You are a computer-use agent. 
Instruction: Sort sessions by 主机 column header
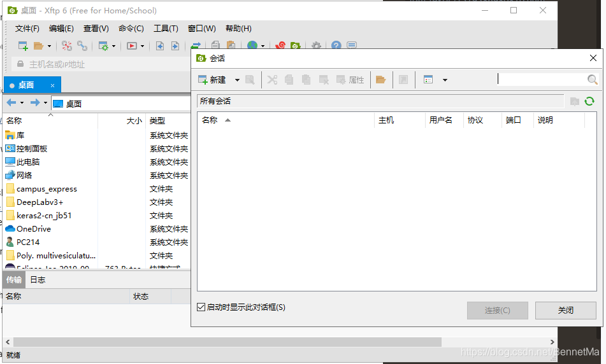[400, 120]
